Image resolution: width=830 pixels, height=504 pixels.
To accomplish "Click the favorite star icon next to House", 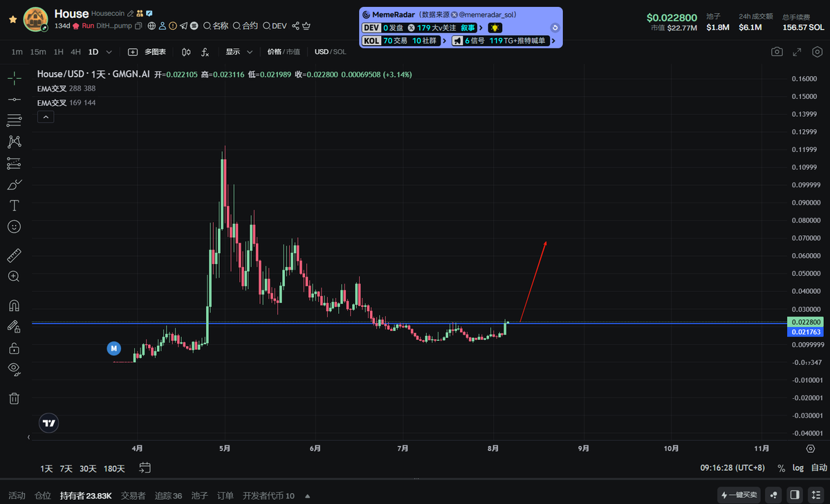I will point(12,20).
